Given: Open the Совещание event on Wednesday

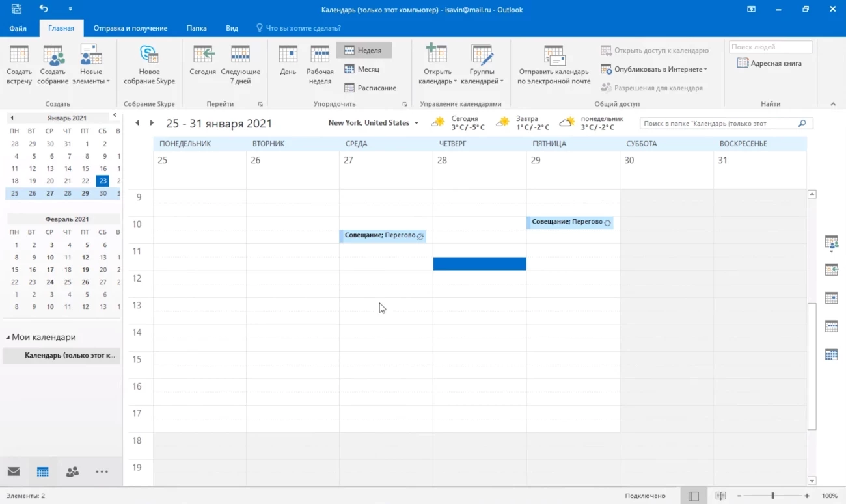Looking at the screenshot, I should coord(383,235).
